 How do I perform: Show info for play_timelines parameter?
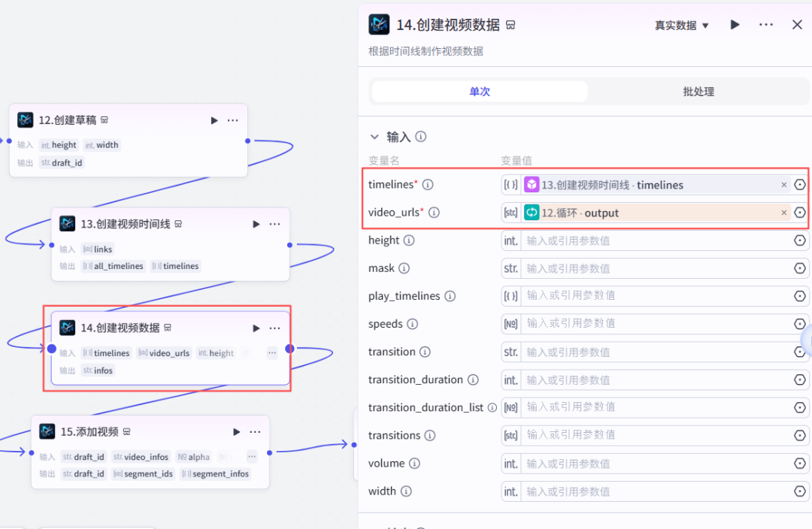[x=450, y=296]
